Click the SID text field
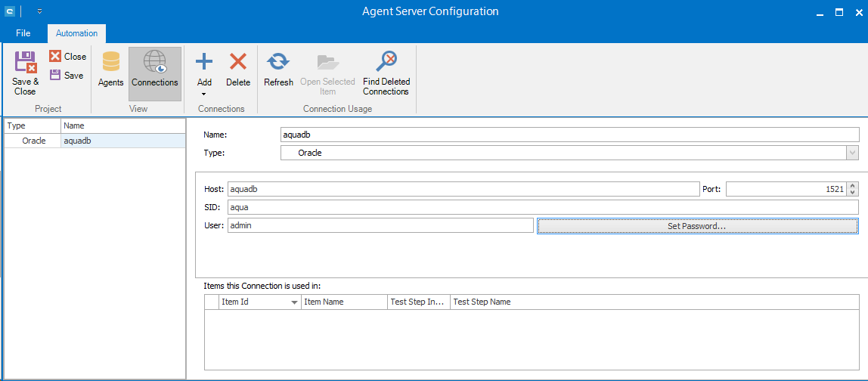 543,207
